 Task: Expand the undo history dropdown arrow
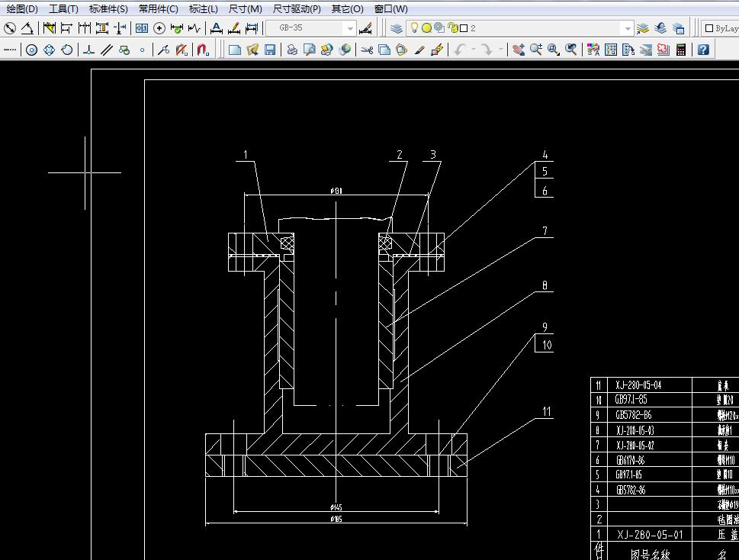point(473,50)
